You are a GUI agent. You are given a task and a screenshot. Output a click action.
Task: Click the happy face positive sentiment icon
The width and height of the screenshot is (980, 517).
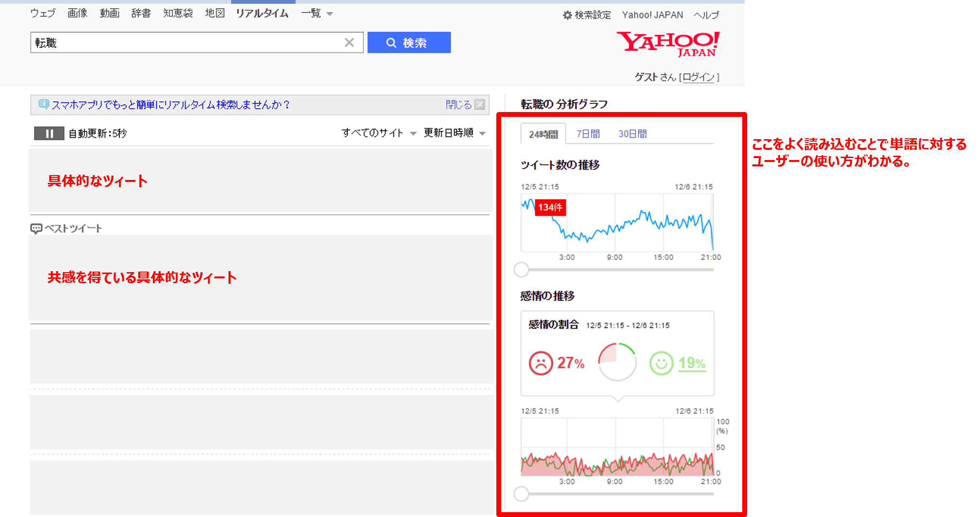click(661, 363)
